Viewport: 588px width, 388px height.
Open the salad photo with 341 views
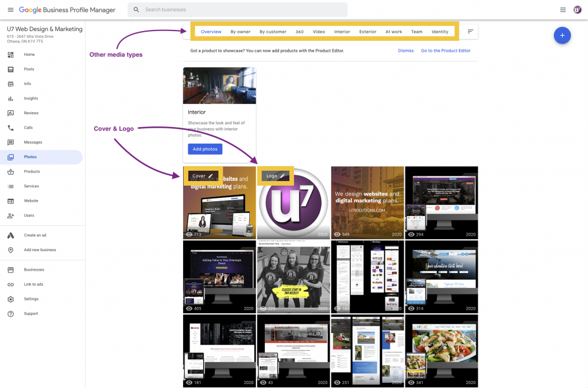click(x=442, y=351)
